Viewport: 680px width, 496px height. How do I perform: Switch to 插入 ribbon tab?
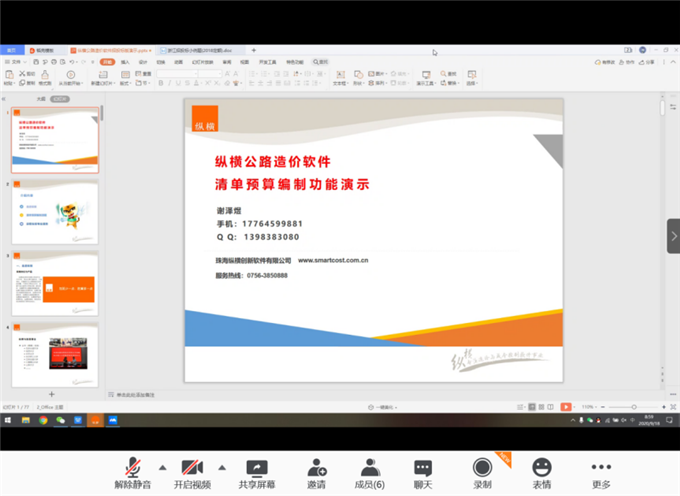coord(125,62)
